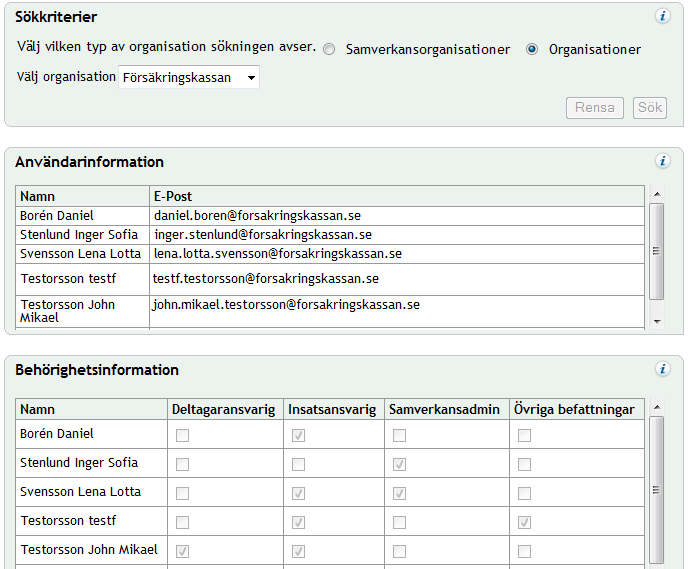Viewport: 691px width, 569px height.
Task: Toggle Insatsansvarig checkbox for Testorsson John Mikael
Action: (x=298, y=551)
